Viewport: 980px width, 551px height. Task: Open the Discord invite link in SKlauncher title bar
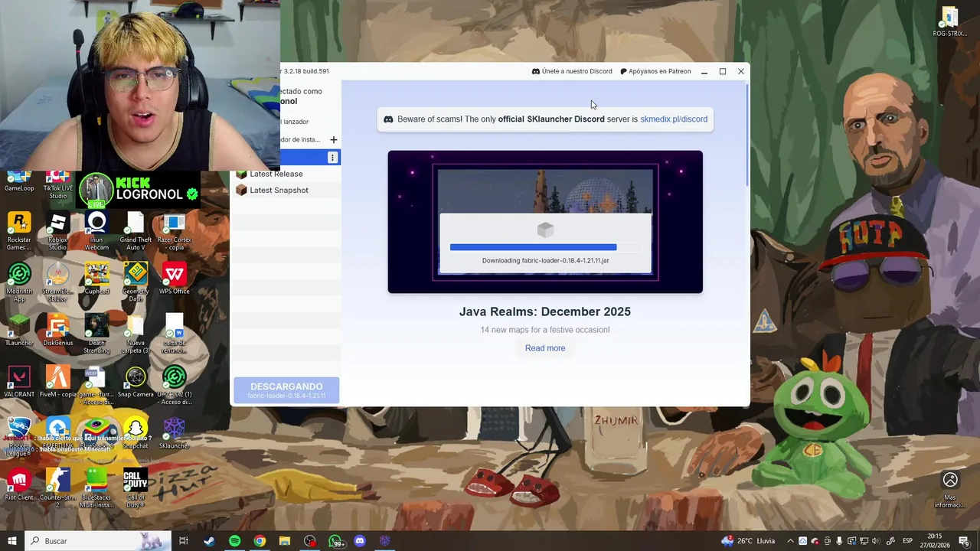[x=572, y=71]
